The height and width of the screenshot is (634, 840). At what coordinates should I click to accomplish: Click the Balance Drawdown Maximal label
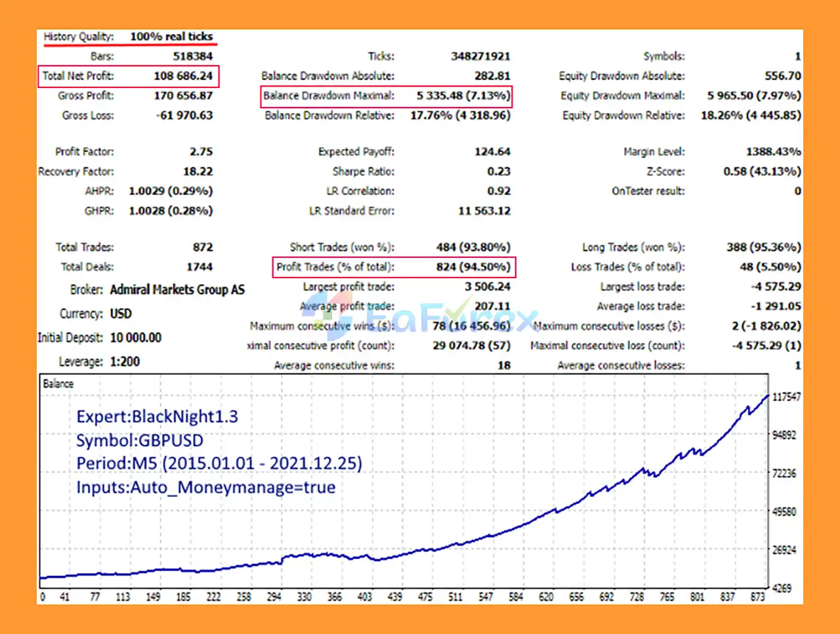click(x=329, y=96)
